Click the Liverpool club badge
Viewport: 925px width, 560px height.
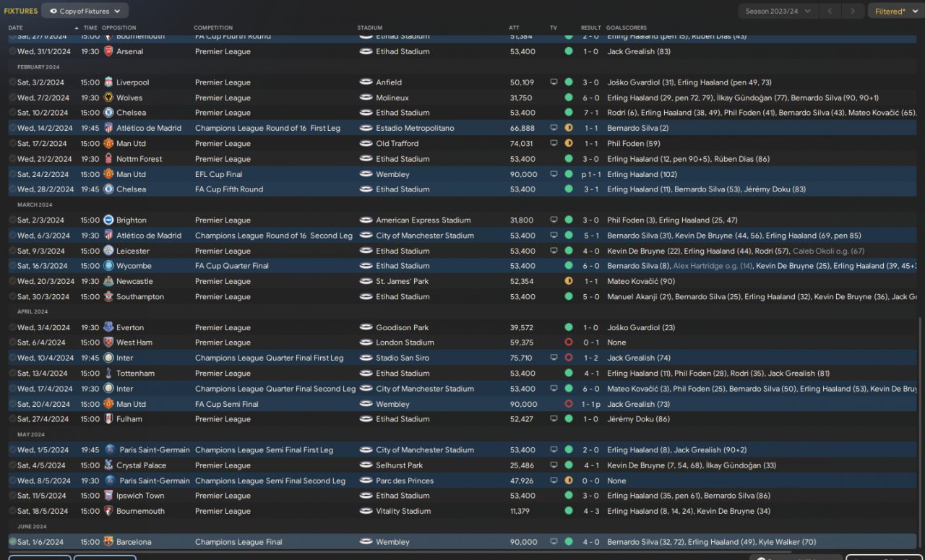(108, 82)
